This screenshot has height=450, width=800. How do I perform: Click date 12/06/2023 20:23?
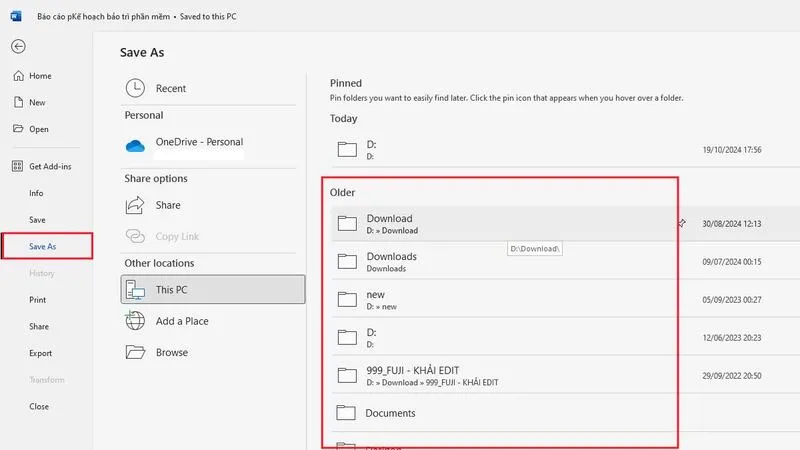pos(732,337)
